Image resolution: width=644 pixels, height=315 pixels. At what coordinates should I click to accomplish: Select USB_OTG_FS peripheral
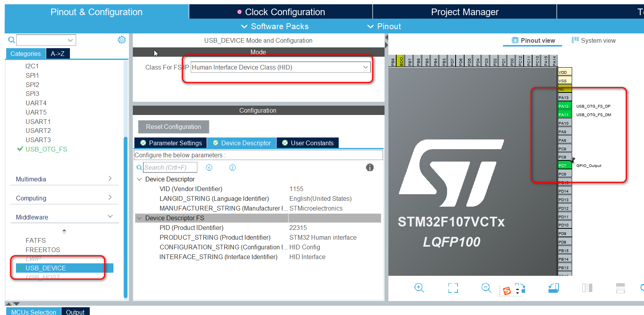click(x=46, y=149)
